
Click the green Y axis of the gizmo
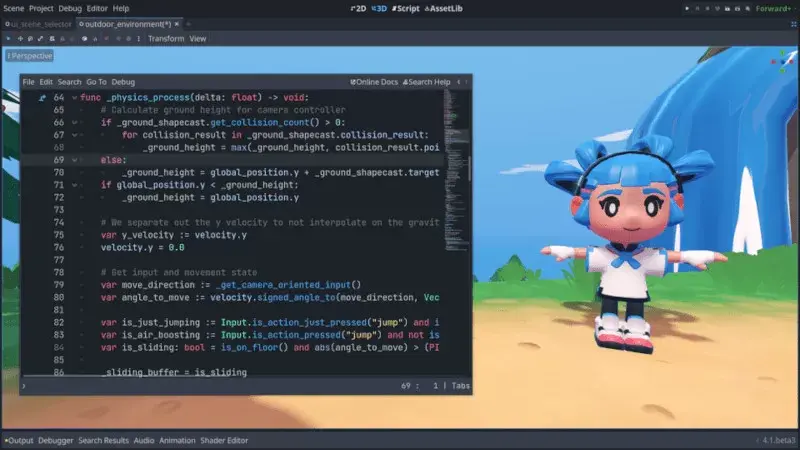[783, 52]
